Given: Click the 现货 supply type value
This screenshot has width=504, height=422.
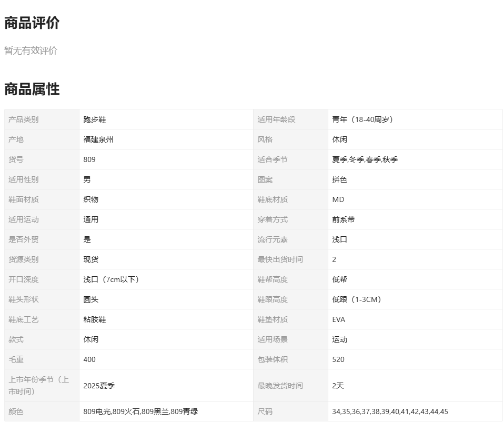Looking at the screenshot, I should point(91,259).
